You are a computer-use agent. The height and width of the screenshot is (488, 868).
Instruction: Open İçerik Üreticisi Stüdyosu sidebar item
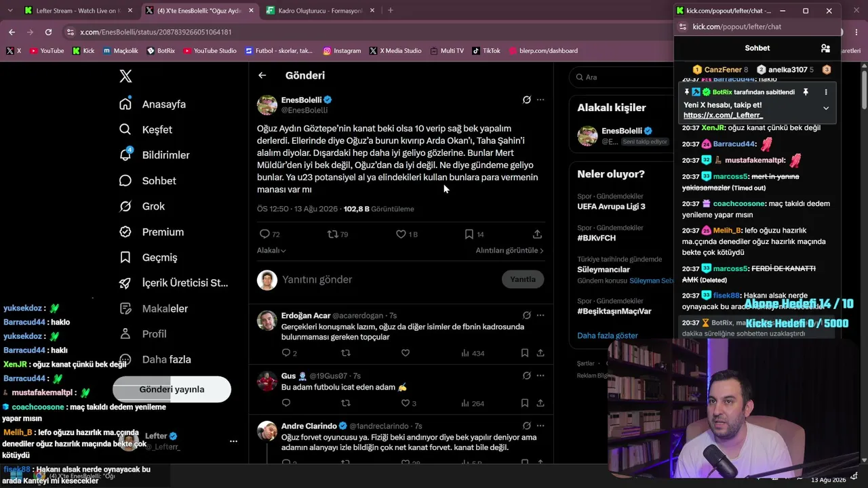pos(173,283)
